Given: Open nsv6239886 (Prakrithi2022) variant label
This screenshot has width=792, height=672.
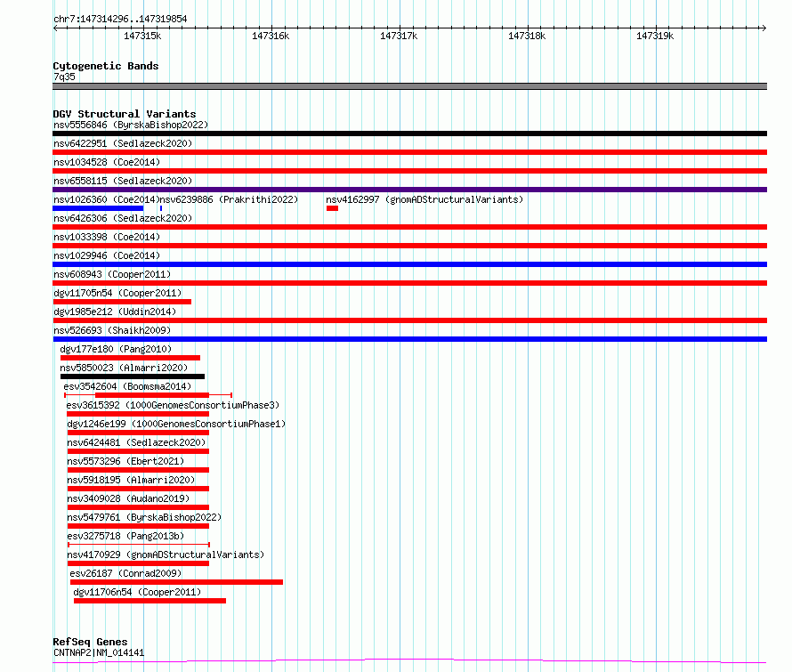Looking at the screenshot, I should coord(229,199).
